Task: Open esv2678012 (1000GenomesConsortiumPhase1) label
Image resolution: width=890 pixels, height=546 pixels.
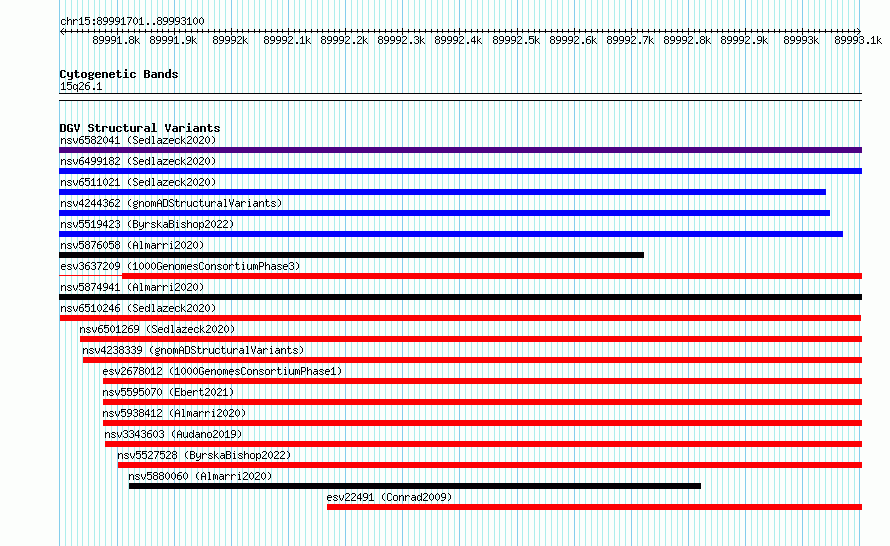Action: [x=222, y=371]
